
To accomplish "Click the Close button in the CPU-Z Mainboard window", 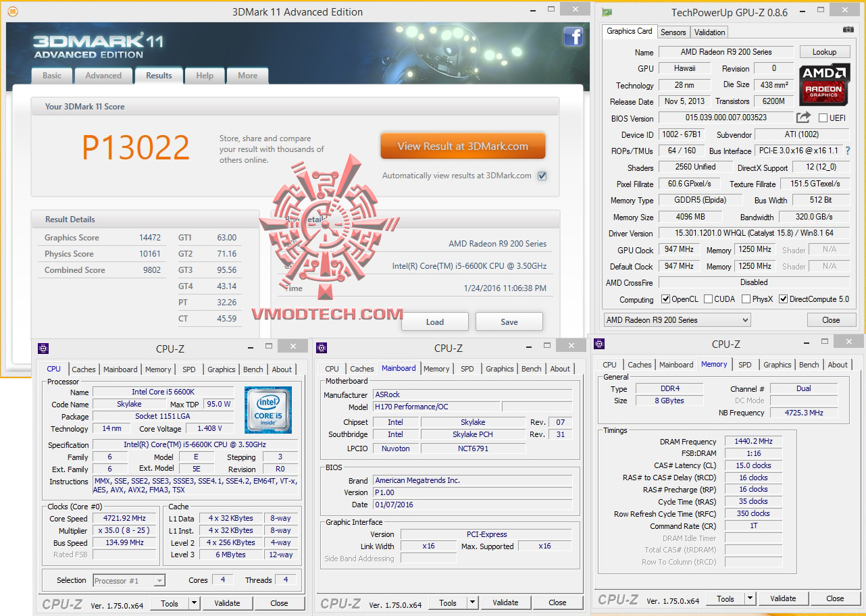I will pos(557,602).
